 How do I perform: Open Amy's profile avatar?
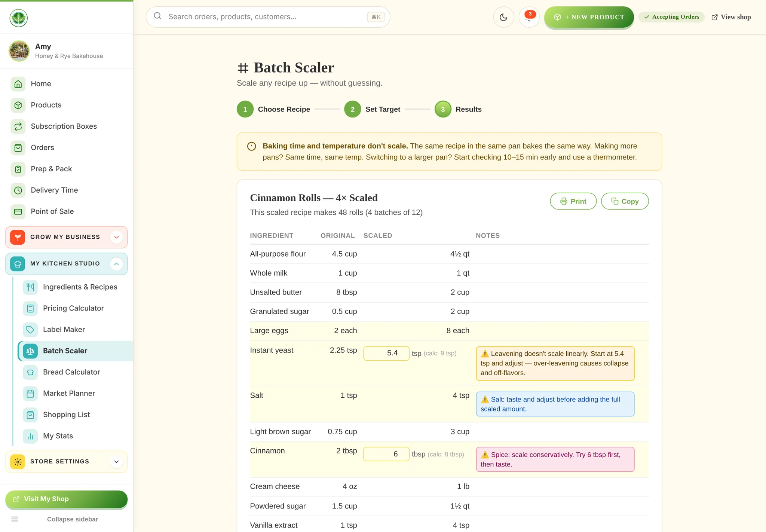coord(19,51)
